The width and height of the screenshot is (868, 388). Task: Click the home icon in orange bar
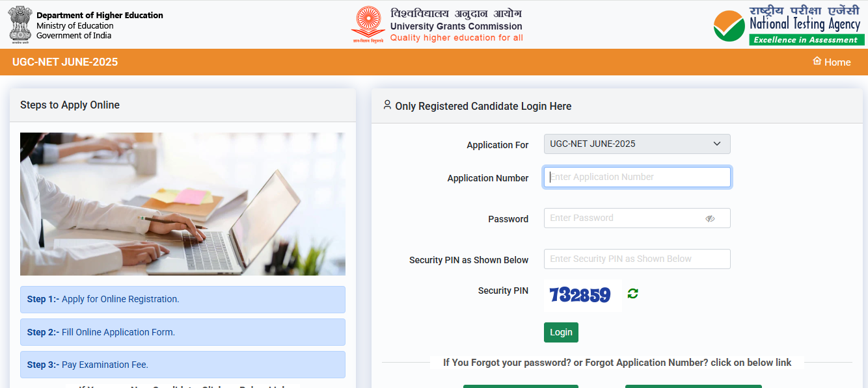coord(817,61)
